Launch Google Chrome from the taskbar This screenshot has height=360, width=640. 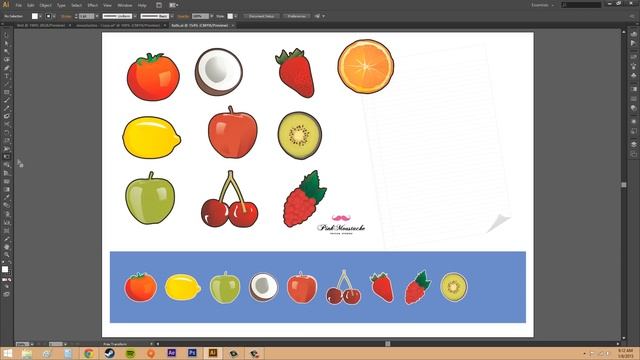tap(89, 353)
